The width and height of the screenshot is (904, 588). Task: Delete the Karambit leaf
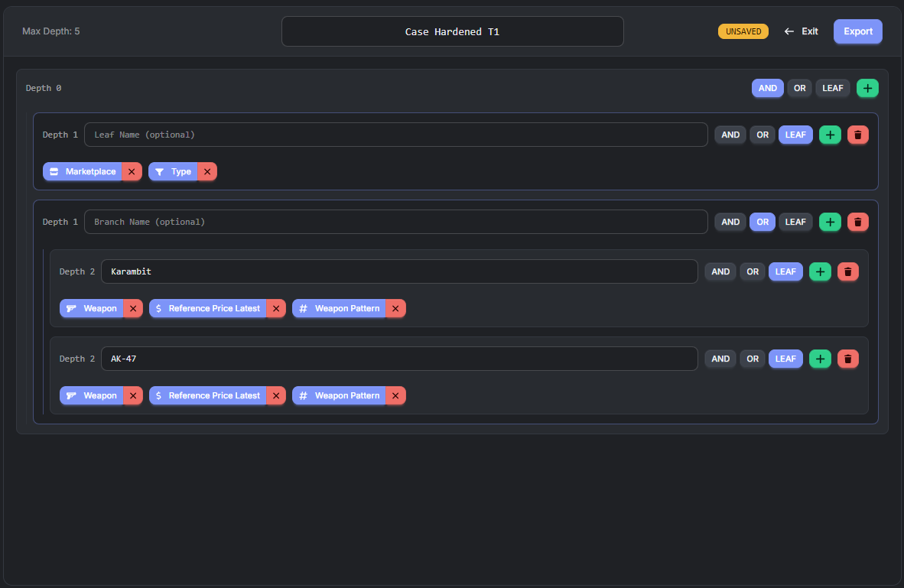click(847, 271)
